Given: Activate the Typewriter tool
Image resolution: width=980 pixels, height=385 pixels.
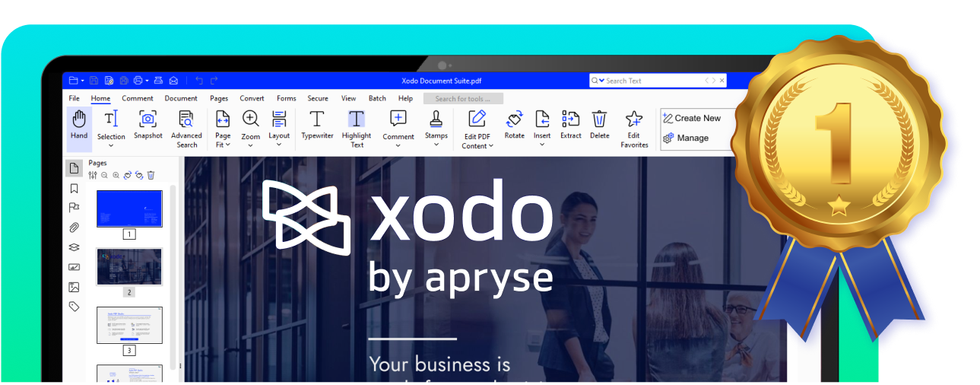Looking at the screenshot, I should pyautogui.click(x=317, y=126).
